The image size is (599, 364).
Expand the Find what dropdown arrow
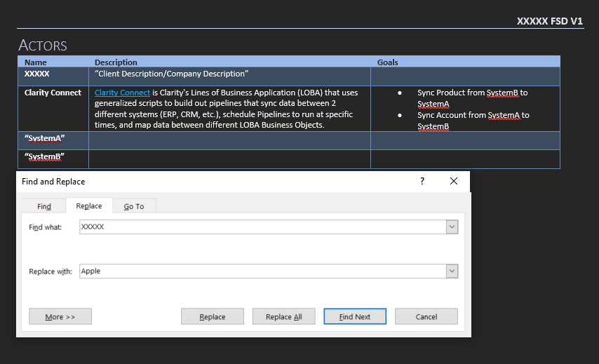[x=452, y=227]
